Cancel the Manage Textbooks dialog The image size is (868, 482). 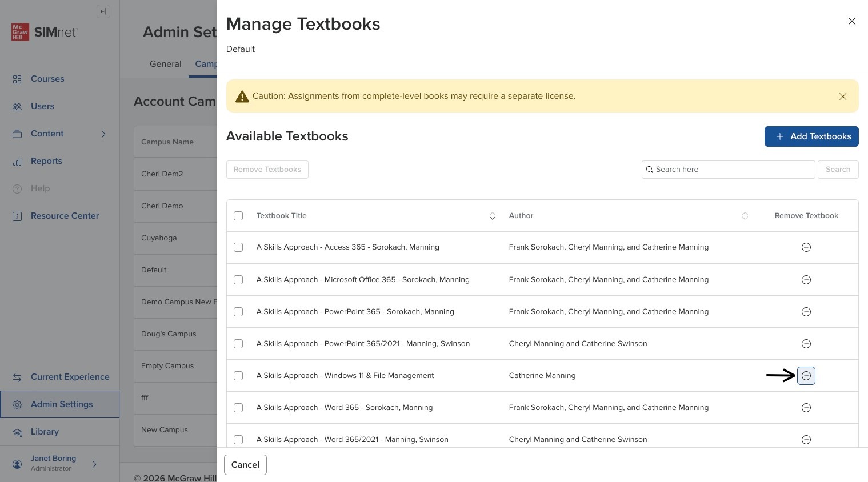coord(245,465)
